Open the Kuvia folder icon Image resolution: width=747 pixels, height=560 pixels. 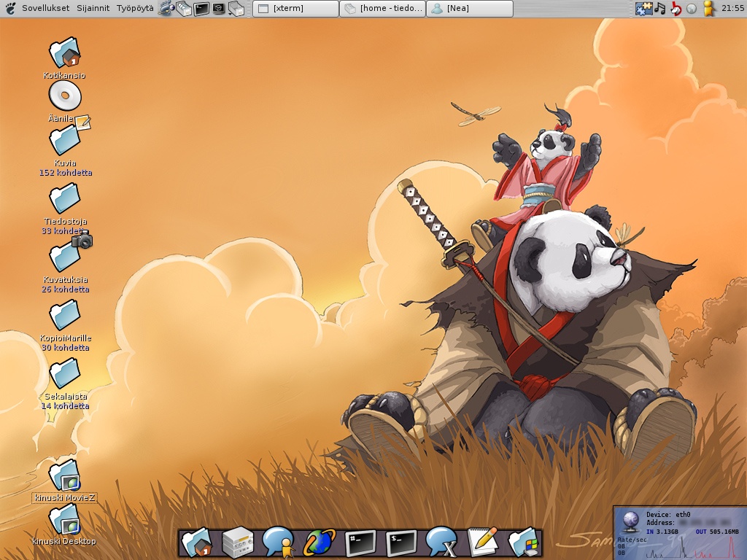65,139
